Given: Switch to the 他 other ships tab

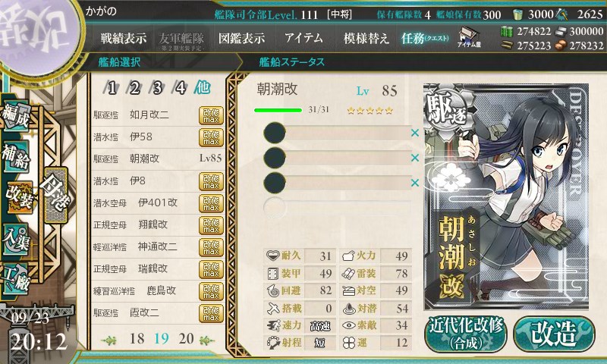Looking at the screenshot, I should pos(203,87).
